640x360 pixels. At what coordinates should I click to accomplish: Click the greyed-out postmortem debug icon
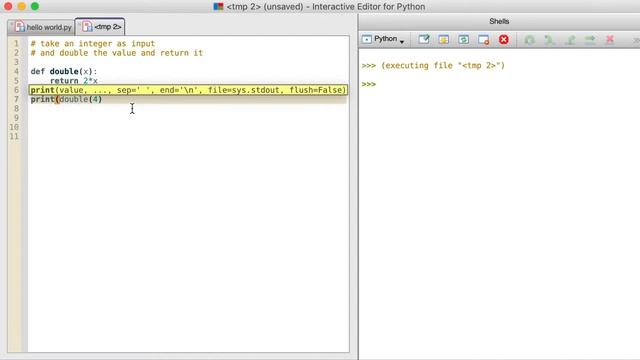(x=529, y=40)
